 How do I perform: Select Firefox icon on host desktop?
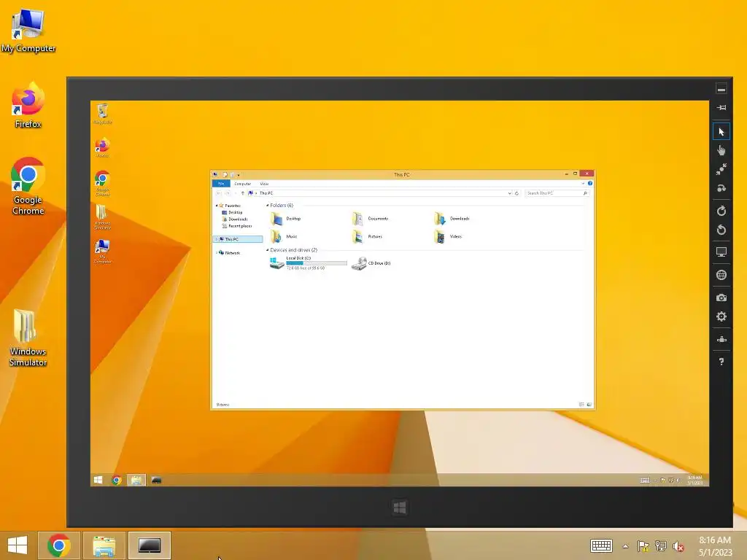point(28,106)
